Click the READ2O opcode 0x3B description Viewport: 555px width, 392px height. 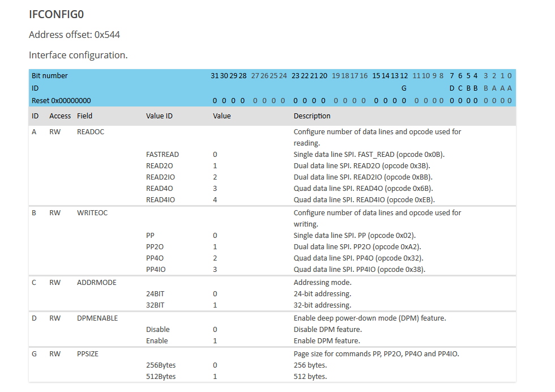click(x=362, y=166)
